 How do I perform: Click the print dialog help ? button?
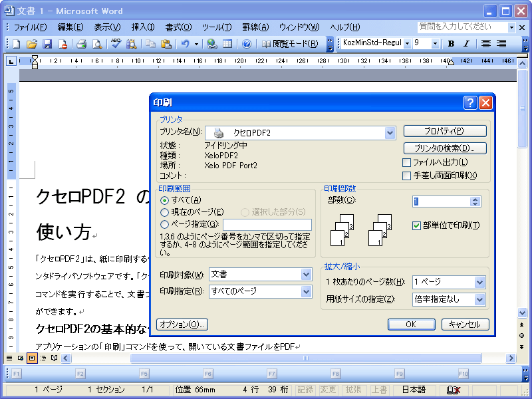[470, 102]
